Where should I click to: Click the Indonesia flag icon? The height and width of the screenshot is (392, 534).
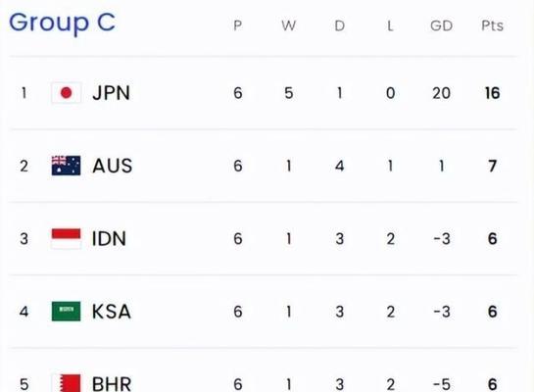tap(66, 238)
